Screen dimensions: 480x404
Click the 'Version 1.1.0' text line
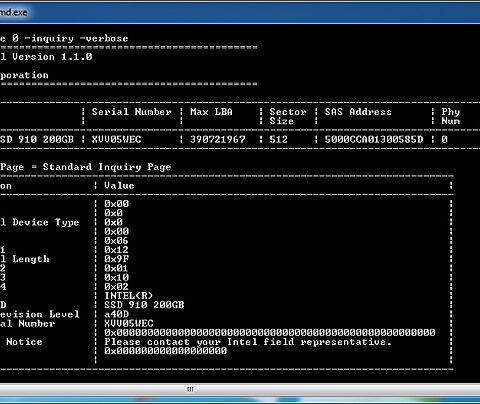(52, 57)
